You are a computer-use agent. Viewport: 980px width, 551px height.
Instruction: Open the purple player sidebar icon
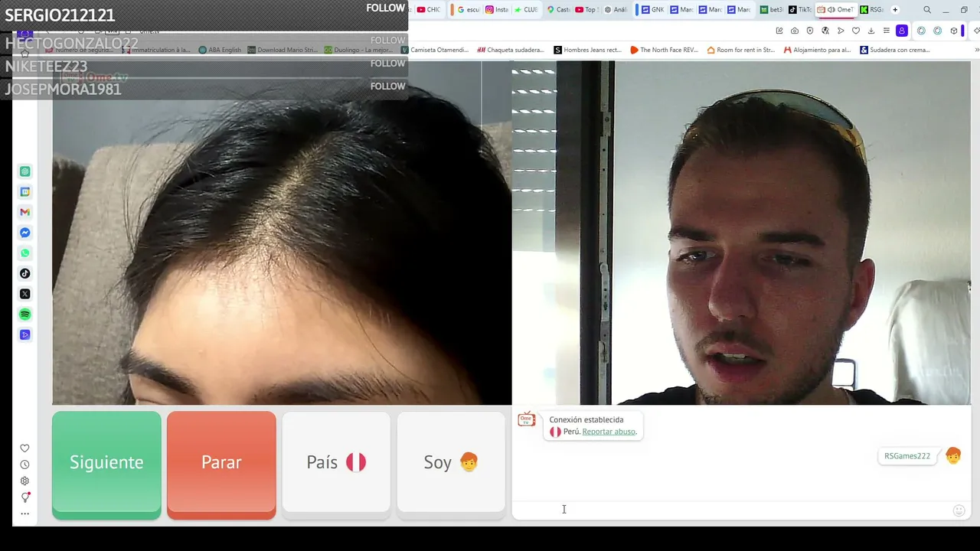[x=25, y=334]
